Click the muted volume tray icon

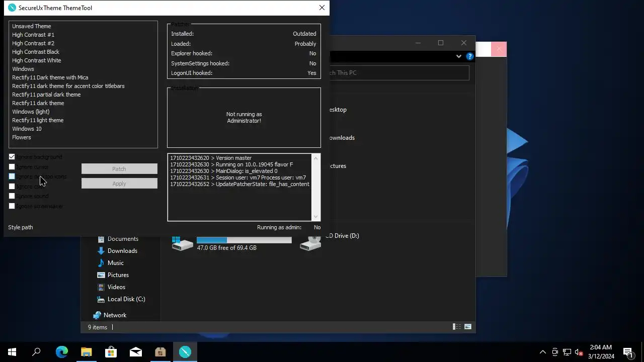coord(579,352)
